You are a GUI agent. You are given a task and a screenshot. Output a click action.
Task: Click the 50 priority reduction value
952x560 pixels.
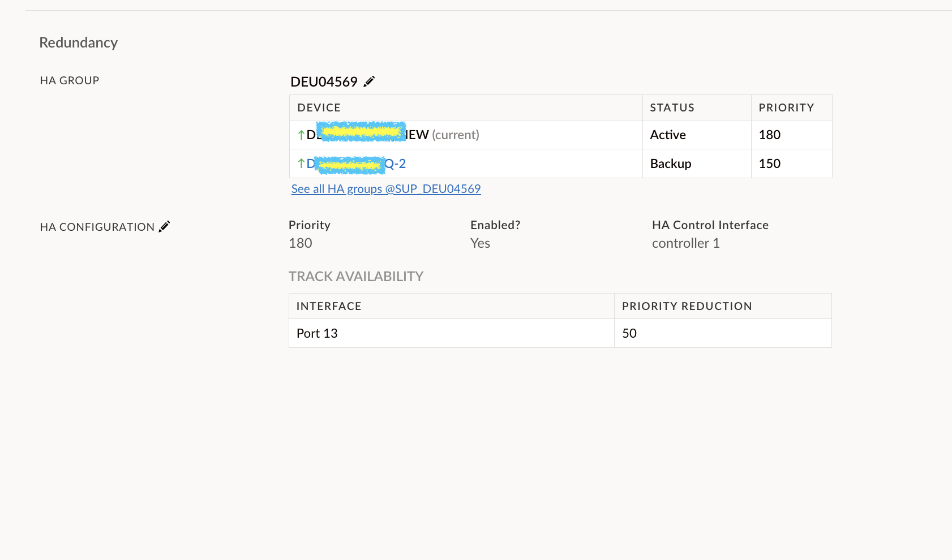coord(629,334)
